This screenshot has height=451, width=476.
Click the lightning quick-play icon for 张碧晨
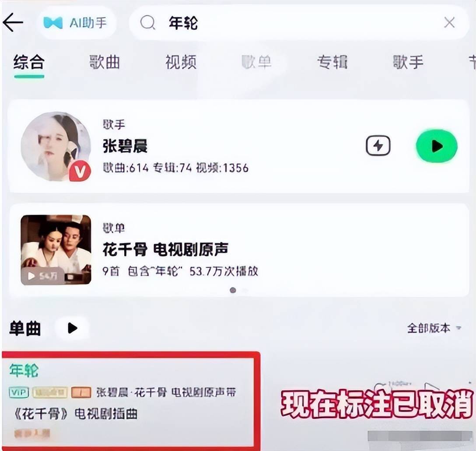coord(378,145)
